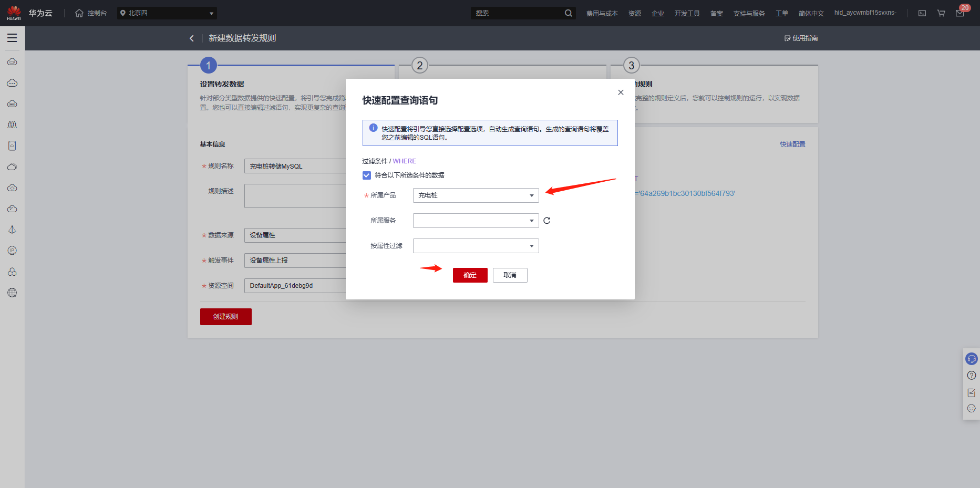Click the SQL text '64a269b1bc30130bf564f793'
The width and height of the screenshot is (980, 488).
pos(687,193)
